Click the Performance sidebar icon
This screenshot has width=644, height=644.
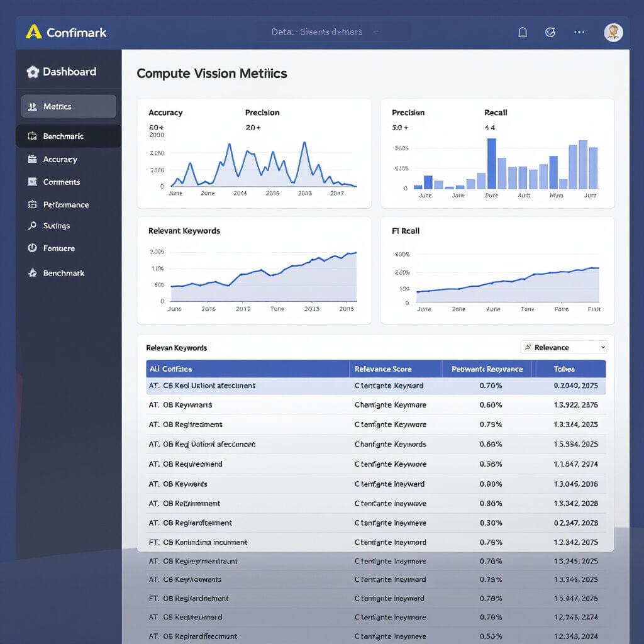click(33, 204)
